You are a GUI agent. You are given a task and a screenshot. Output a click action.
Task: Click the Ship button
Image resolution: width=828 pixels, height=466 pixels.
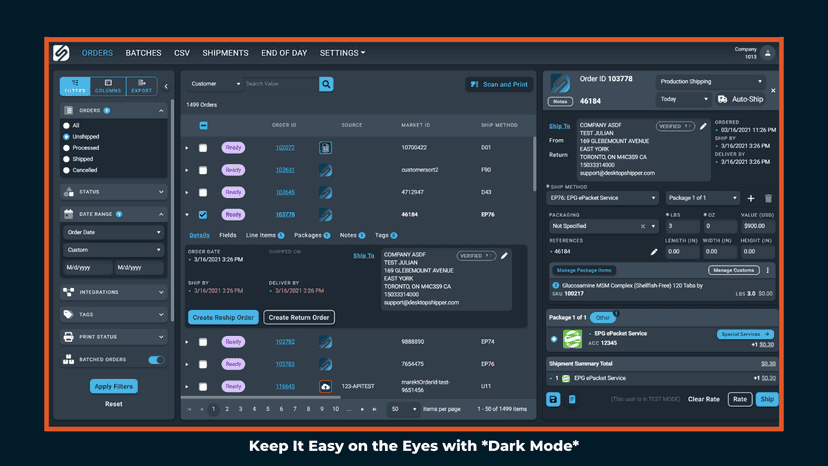coord(767,399)
